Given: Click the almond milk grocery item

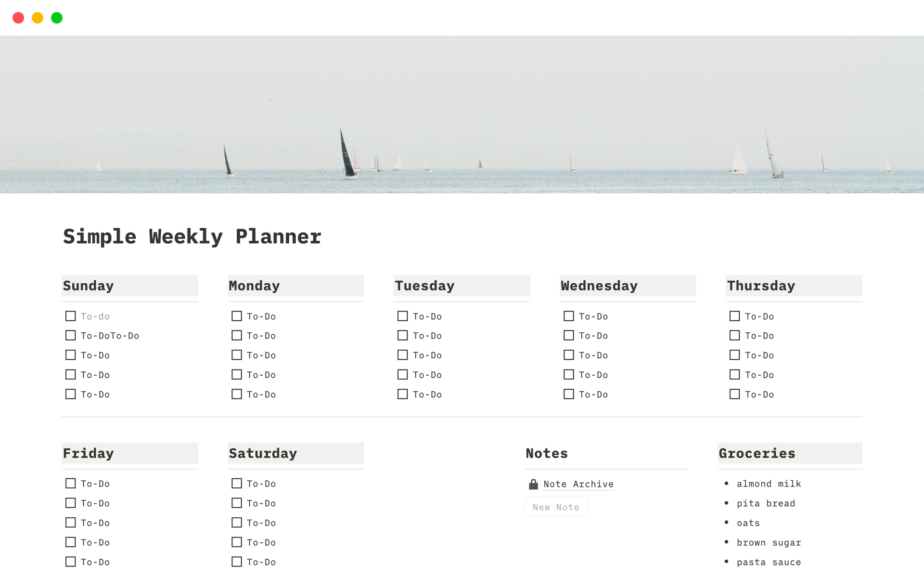Looking at the screenshot, I should (767, 484).
